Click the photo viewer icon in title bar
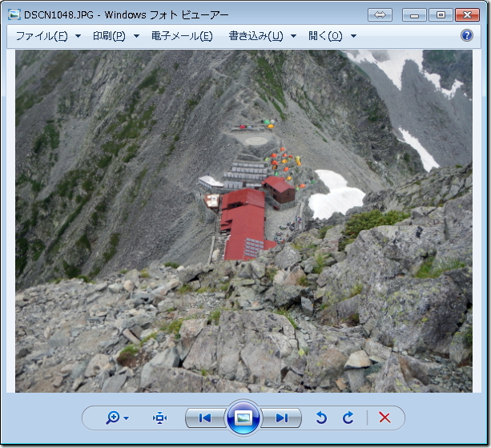 [x=14, y=14]
